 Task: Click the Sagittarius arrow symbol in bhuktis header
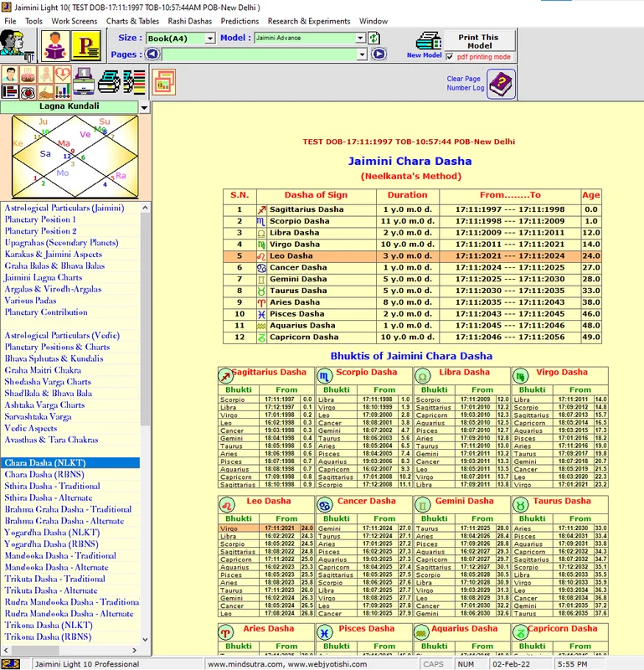coord(225,376)
